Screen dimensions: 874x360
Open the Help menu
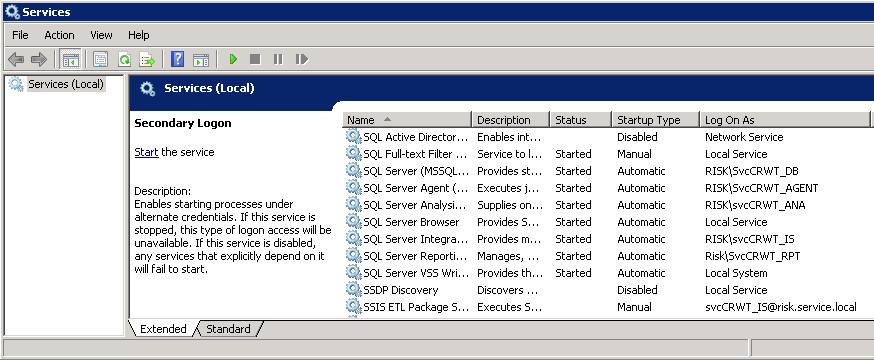139,35
